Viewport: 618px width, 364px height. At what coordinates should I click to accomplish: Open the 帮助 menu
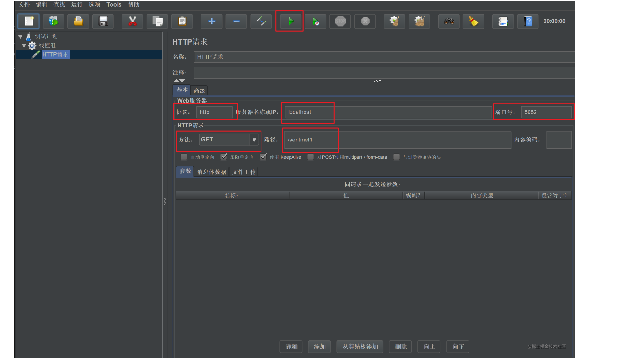tap(134, 5)
